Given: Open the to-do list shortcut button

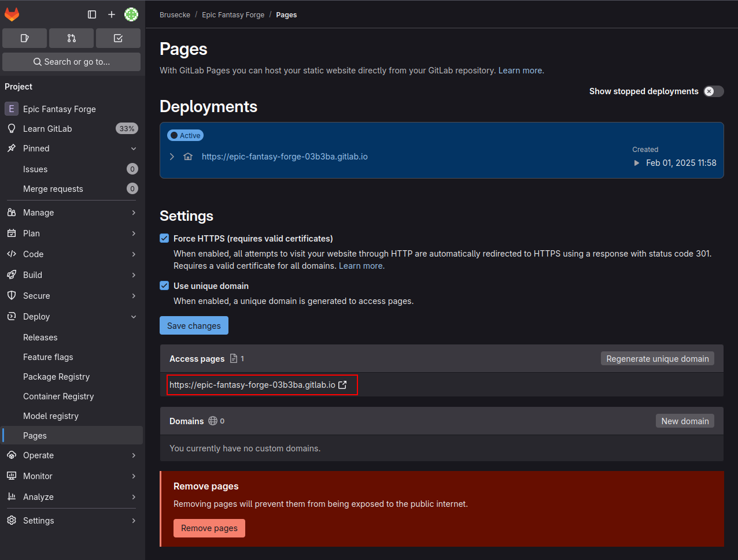Looking at the screenshot, I should click(118, 38).
